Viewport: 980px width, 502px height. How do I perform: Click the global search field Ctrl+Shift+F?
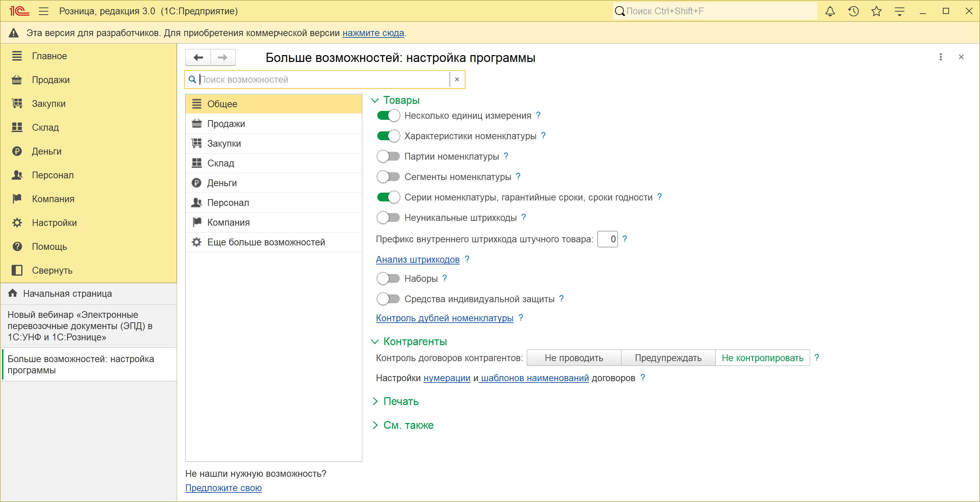[714, 11]
